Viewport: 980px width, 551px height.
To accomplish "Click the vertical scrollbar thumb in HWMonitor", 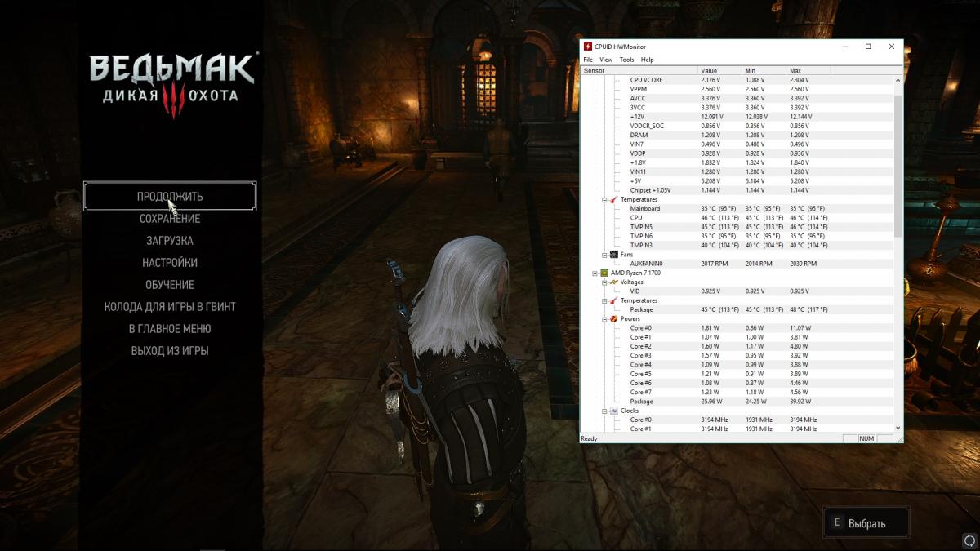I will [x=898, y=166].
